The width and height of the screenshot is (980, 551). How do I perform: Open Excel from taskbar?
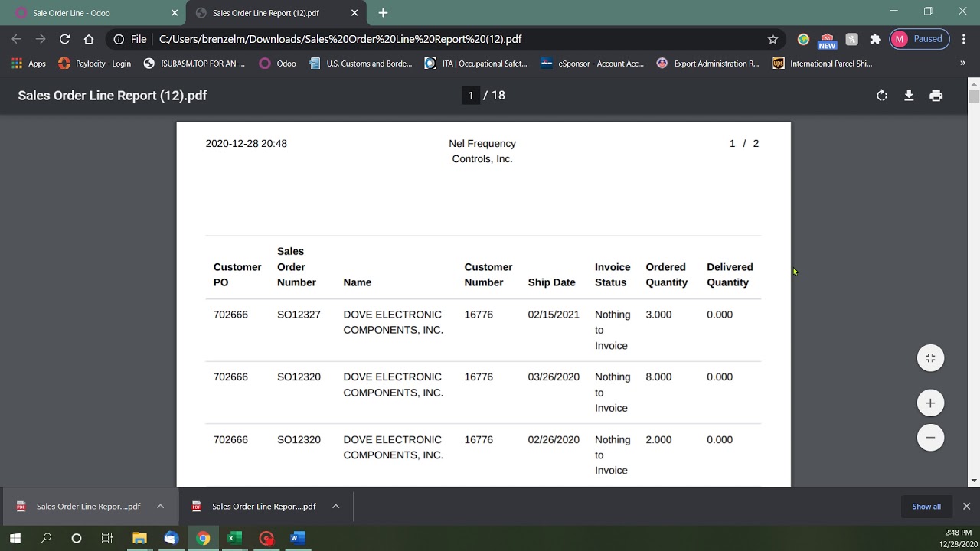(x=234, y=538)
